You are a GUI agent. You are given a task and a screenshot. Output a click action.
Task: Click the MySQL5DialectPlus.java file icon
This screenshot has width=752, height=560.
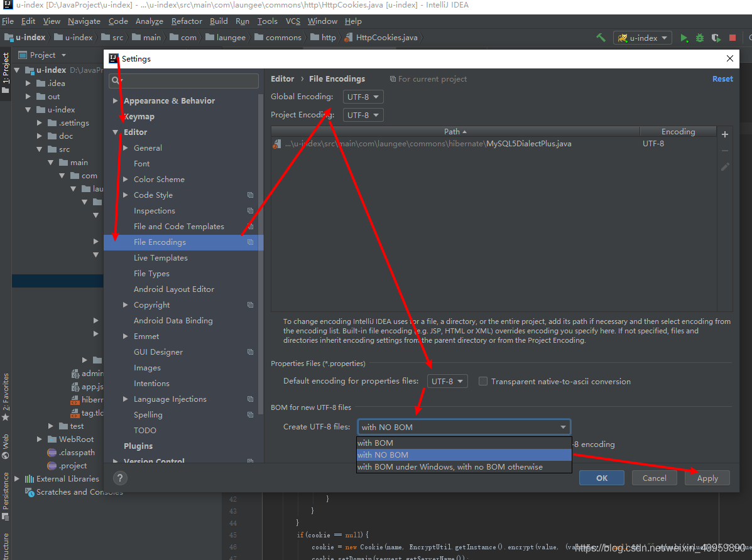(x=276, y=144)
